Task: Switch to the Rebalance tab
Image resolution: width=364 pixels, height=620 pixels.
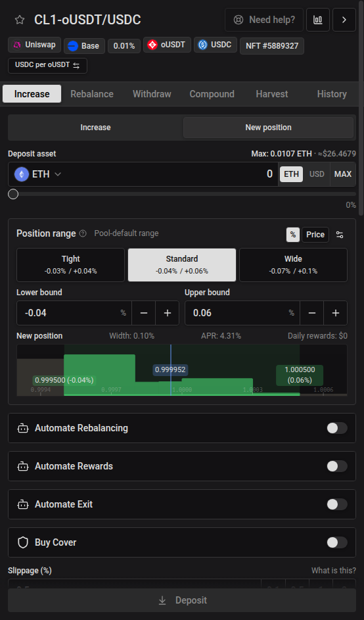Action: click(x=92, y=94)
